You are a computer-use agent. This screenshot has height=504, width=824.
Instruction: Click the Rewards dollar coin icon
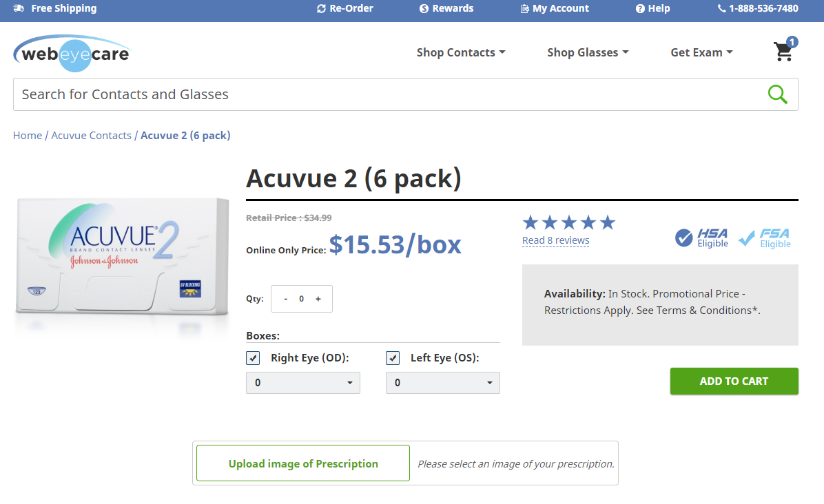(x=424, y=8)
